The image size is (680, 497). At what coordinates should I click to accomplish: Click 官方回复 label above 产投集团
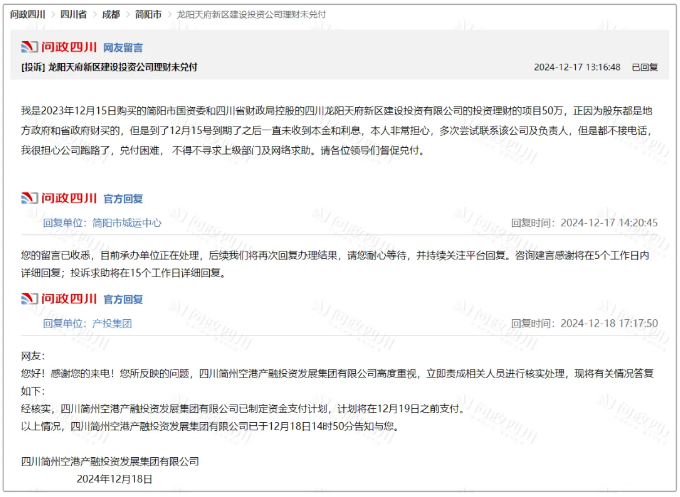(123, 299)
